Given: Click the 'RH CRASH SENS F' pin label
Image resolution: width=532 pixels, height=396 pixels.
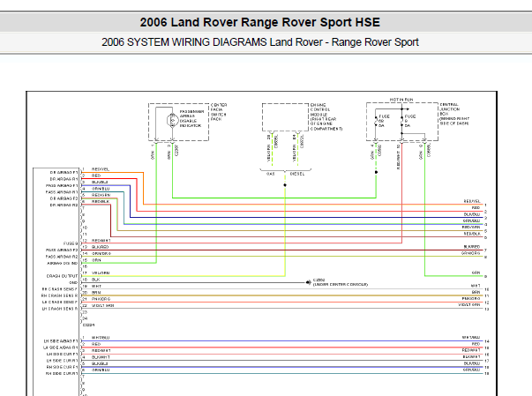Looking at the screenshot, I should [x=60, y=289].
